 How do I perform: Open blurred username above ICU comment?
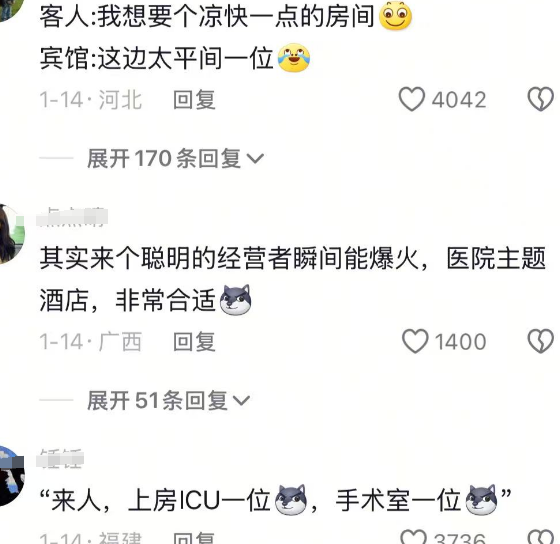tap(60, 459)
